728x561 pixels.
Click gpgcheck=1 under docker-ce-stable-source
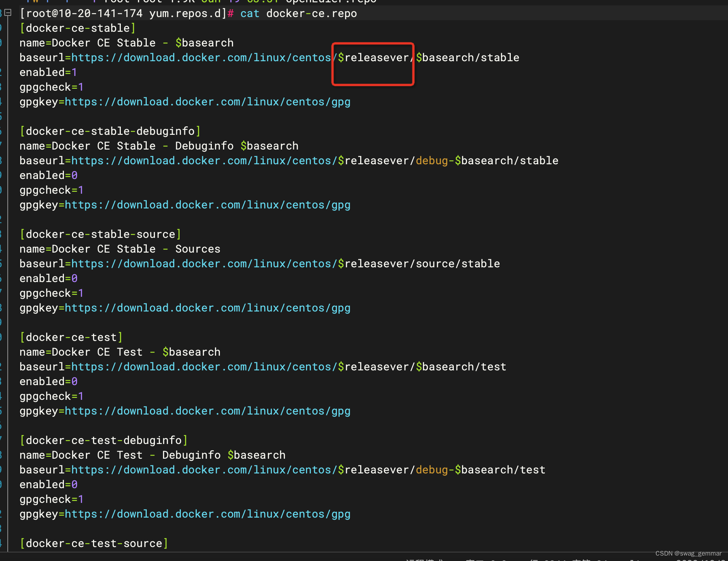(52, 293)
